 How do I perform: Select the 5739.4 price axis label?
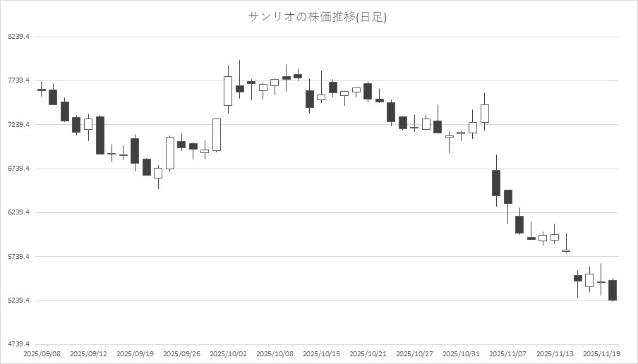(19, 257)
